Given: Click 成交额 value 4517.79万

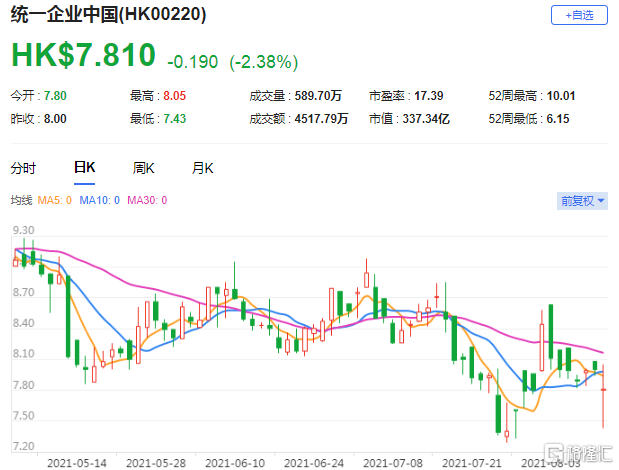Looking at the screenshot, I should (x=321, y=119).
